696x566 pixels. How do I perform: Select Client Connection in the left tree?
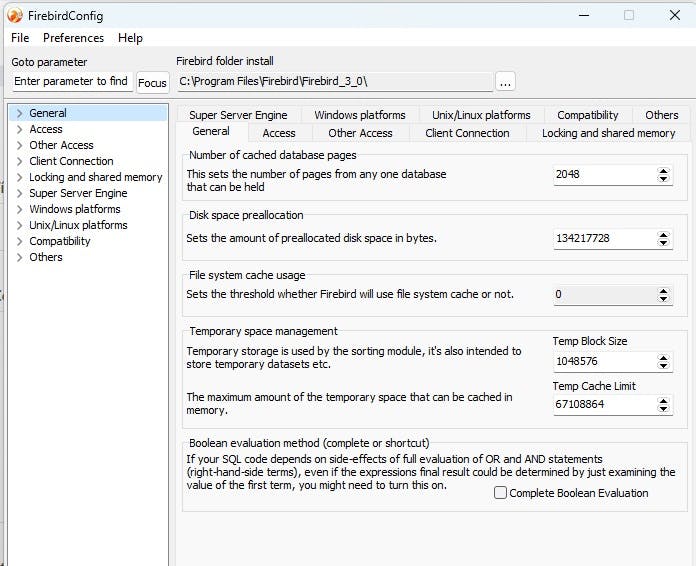(71, 161)
